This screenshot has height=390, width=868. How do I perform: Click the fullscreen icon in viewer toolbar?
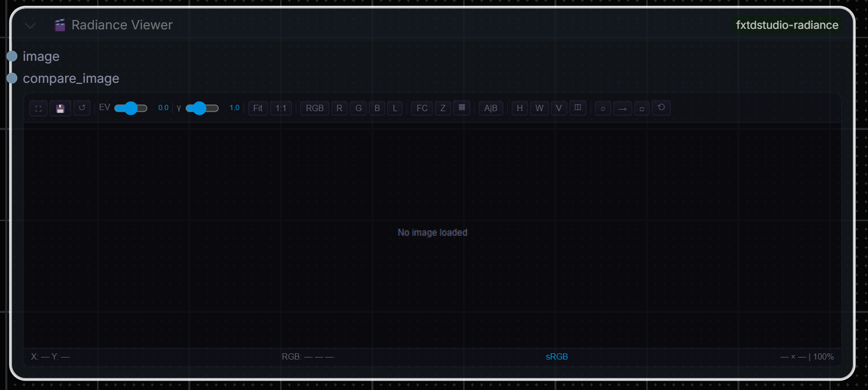pos(38,109)
